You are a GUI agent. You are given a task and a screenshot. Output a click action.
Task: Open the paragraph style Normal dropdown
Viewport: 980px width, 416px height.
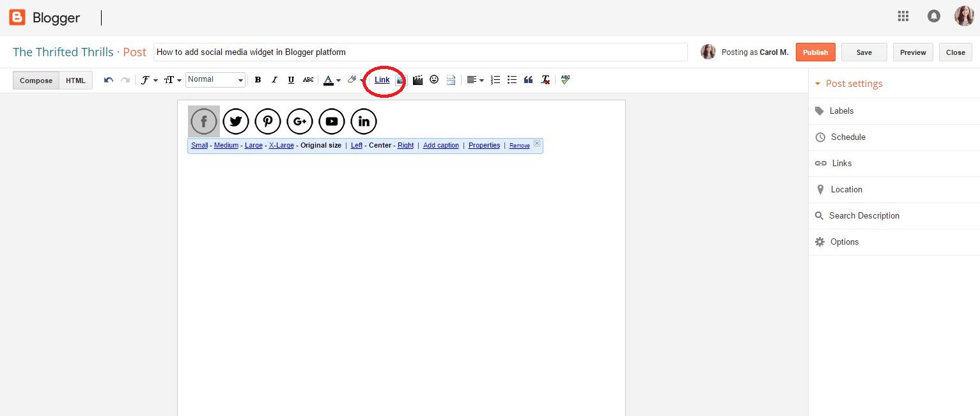(215, 79)
